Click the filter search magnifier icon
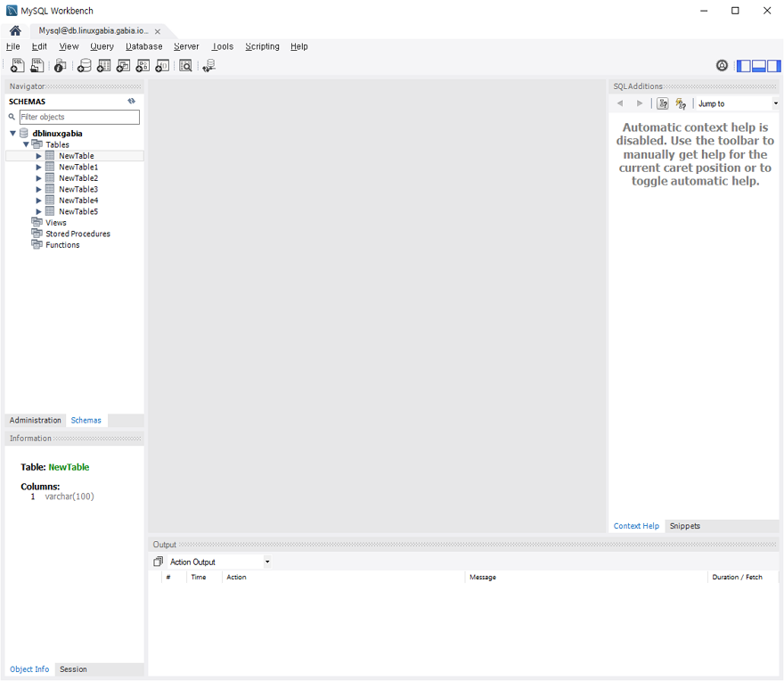 [x=12, y=117]
